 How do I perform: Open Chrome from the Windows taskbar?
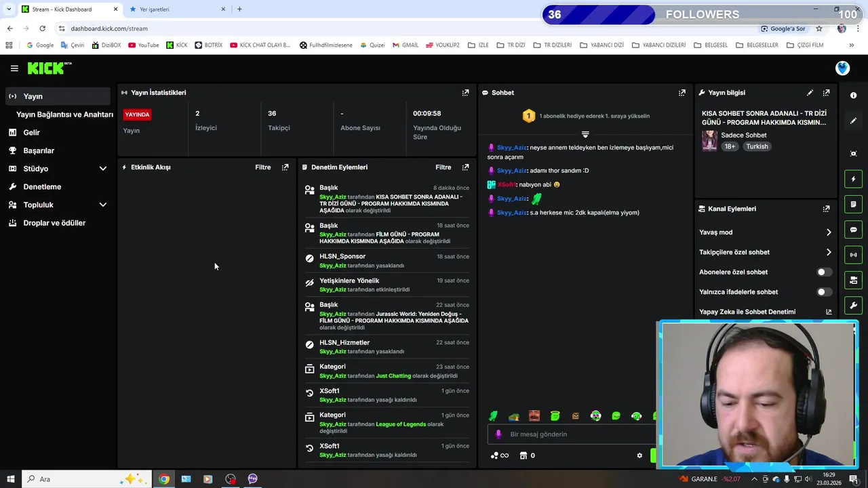pyautogui.click(x=164, y=479)
